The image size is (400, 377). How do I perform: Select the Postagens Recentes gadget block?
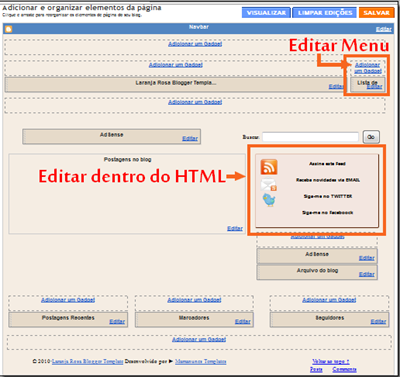pyautogui.click(x=68, y=319)
